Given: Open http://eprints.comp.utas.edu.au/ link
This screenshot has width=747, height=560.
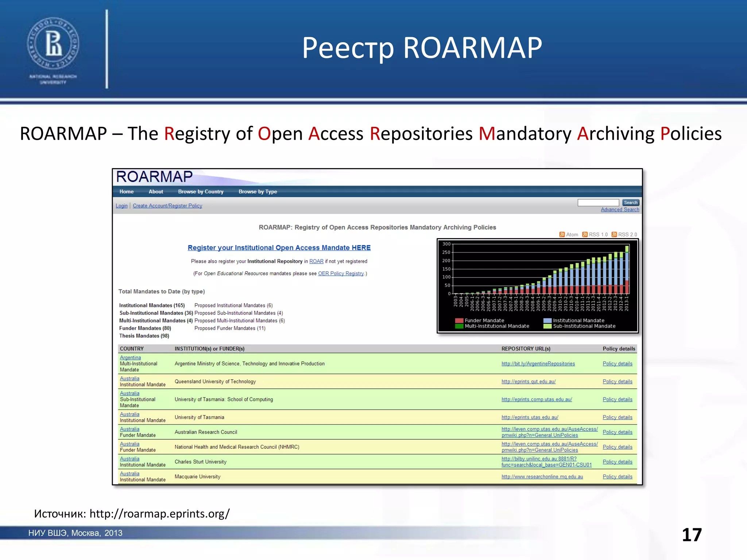Looking at the screenshot, I should click(x=537, y=400).
